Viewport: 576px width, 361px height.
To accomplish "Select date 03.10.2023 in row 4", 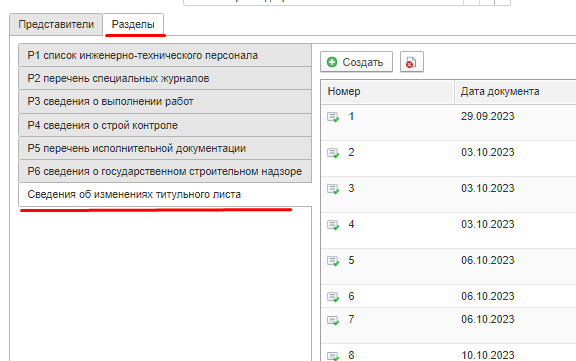I will coord(487,224).
